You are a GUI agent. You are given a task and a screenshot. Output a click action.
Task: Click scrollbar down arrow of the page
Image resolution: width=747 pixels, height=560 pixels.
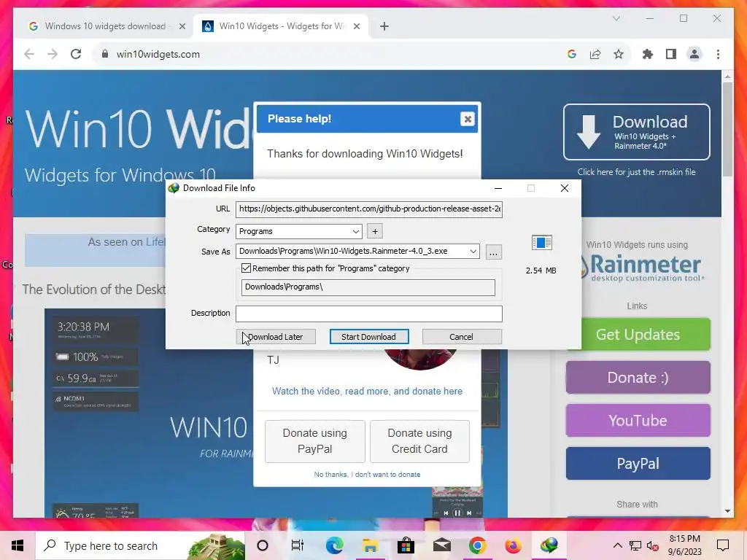click(x=727, y=511)
